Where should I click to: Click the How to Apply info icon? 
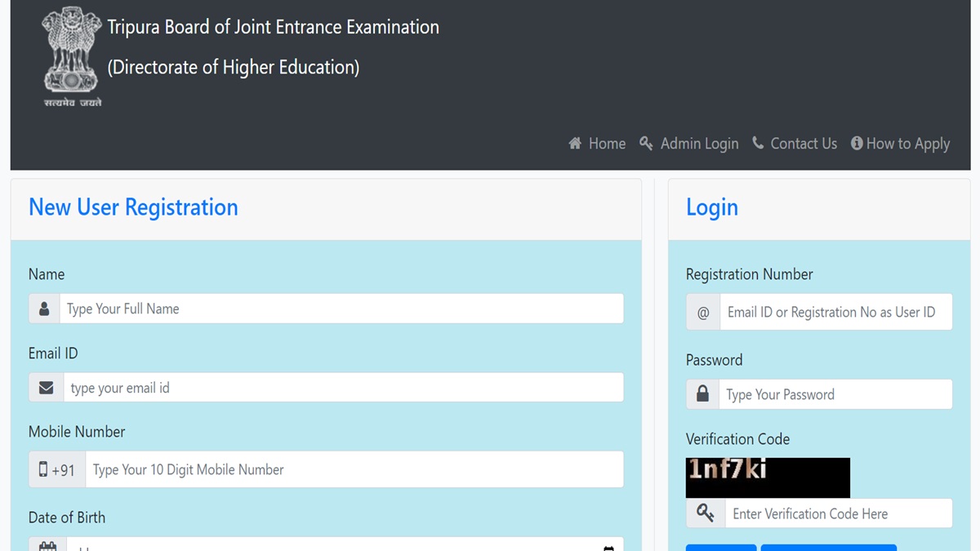click(857, 144)
